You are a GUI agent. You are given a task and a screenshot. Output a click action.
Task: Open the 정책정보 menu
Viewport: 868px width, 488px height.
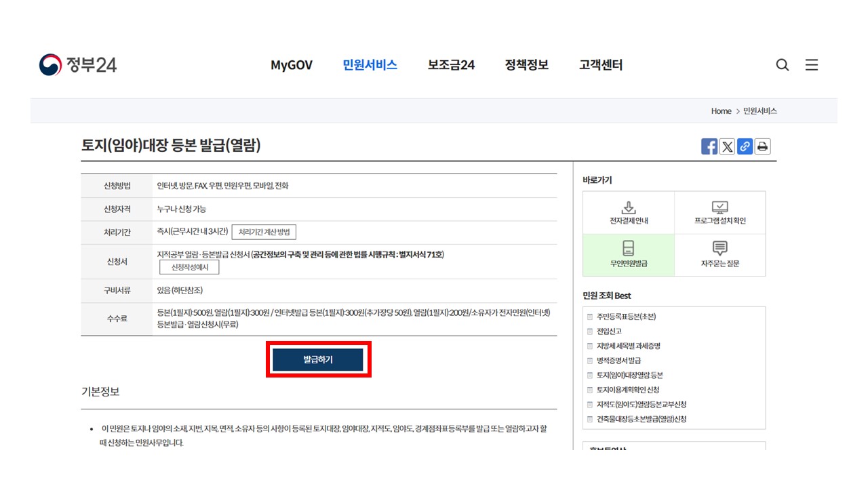526,65
